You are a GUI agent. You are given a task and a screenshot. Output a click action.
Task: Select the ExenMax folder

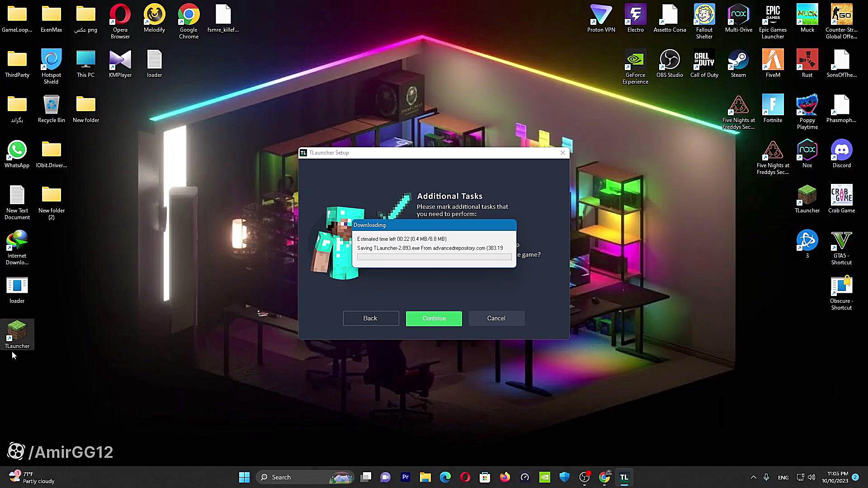[x=51, y=18]
